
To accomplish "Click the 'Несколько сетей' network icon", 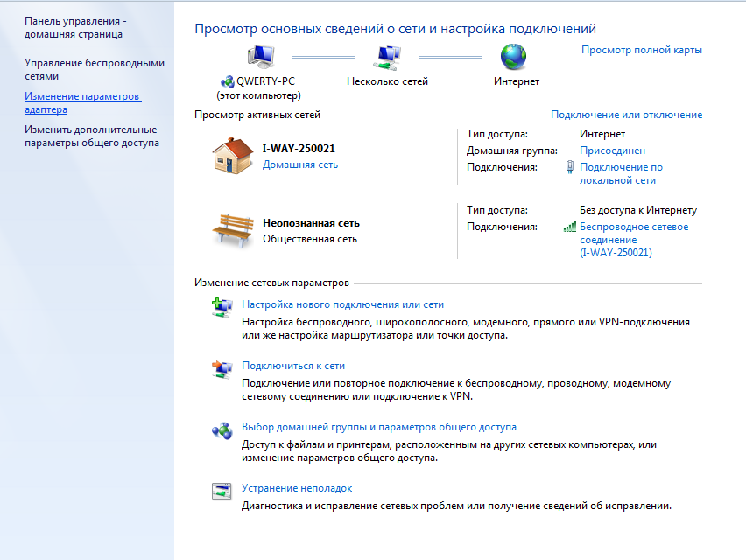I will click(x=387, y=58).
